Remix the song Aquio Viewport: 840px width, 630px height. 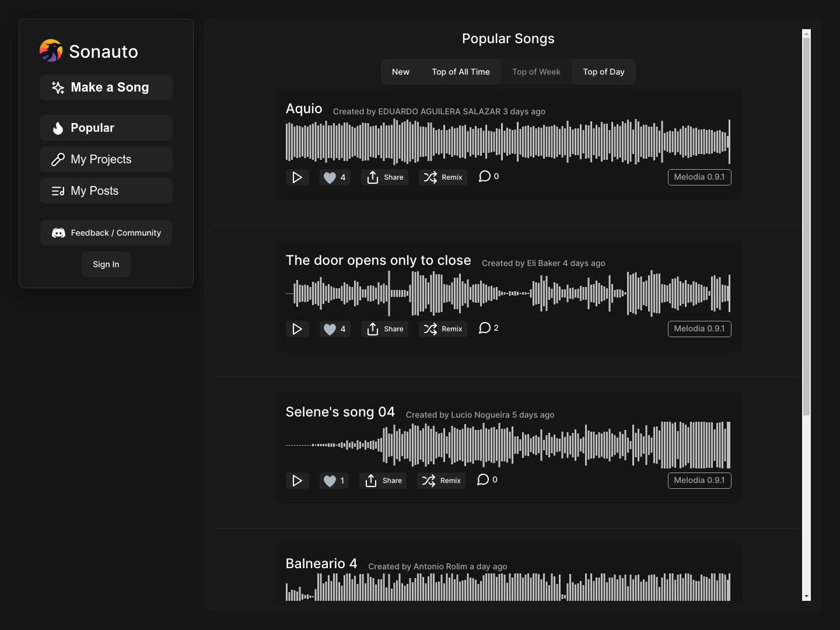click(443, 177)
